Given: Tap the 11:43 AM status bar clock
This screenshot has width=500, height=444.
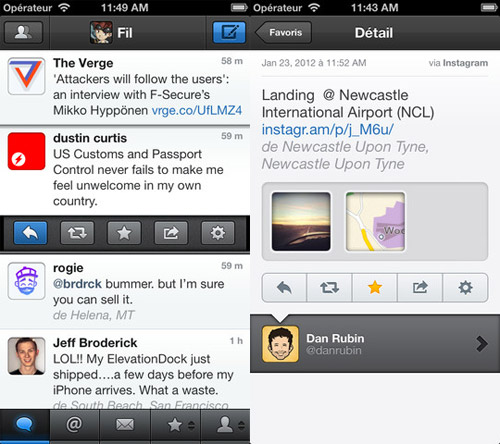Looking at the screenshot, I should tap(374, 7).
